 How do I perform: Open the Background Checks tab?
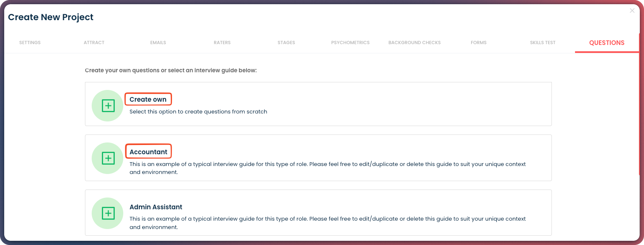pos(414,42)
